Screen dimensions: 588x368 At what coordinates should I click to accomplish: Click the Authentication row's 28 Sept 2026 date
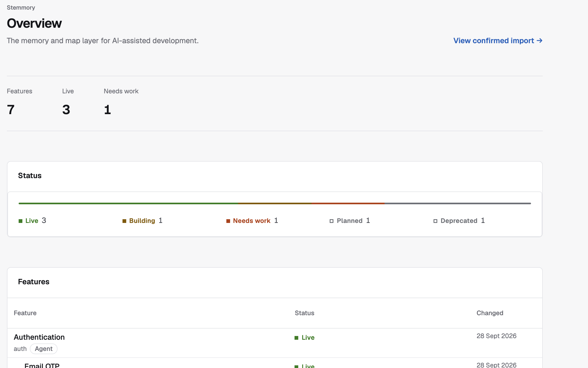pos(496,336)
